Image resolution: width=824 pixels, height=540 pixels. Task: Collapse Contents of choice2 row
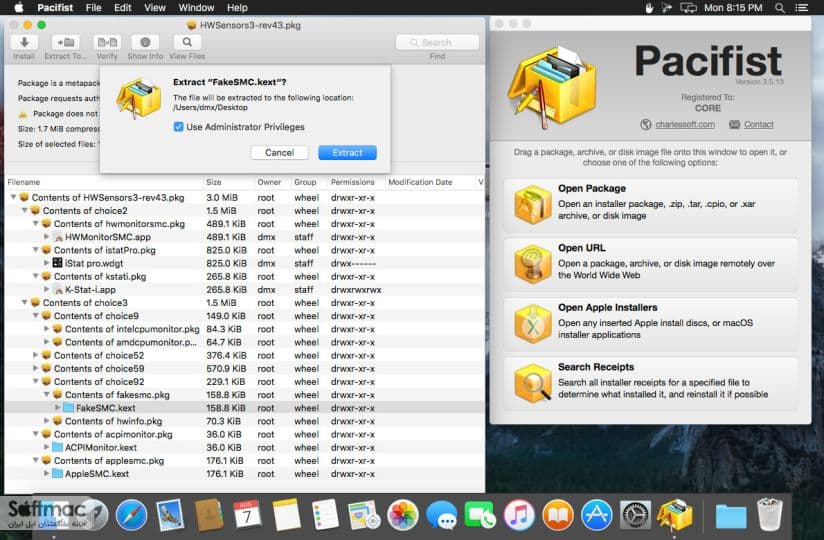[x=25, y=211]
